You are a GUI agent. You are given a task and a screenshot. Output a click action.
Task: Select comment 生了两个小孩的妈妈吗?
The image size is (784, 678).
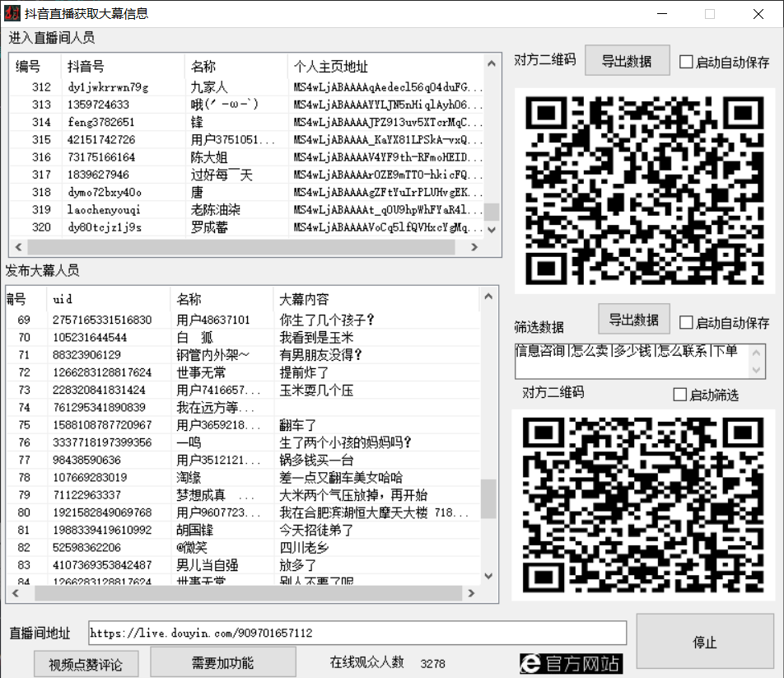click(243, 442)
